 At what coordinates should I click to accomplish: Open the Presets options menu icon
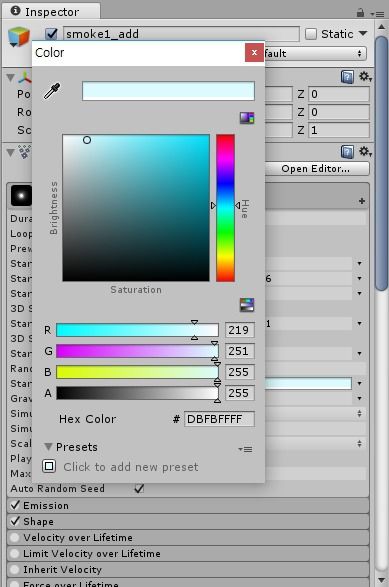click(x=245, y=449)
